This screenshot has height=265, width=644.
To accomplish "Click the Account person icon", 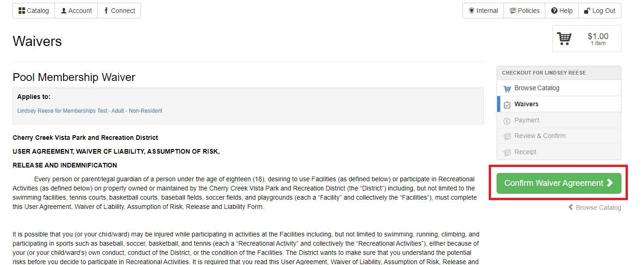I will point(64,11).
